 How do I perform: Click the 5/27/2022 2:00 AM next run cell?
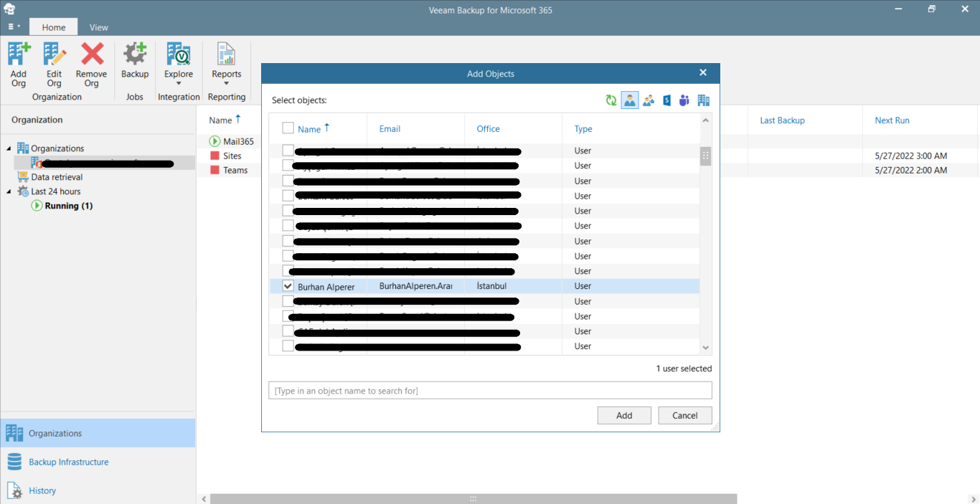911,170
